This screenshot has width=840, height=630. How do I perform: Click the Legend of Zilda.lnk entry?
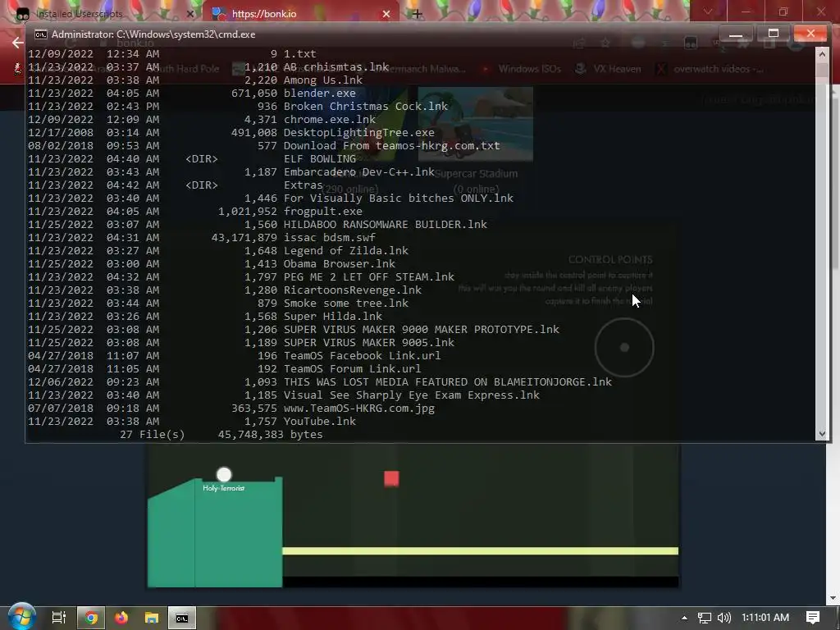click(345, 251)
